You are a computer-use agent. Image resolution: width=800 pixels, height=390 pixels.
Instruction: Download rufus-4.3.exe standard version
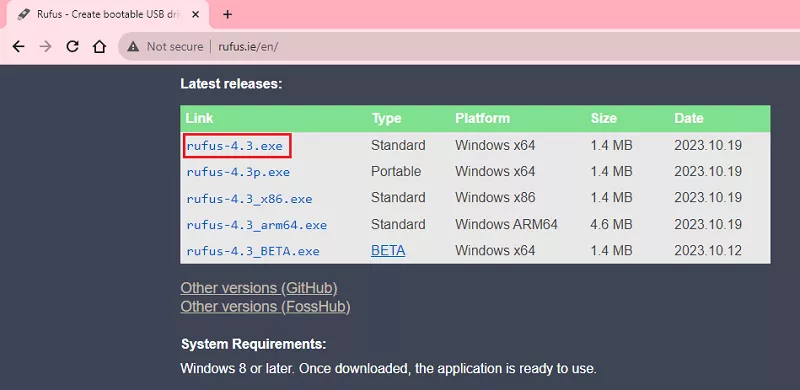tap(235, 145)
